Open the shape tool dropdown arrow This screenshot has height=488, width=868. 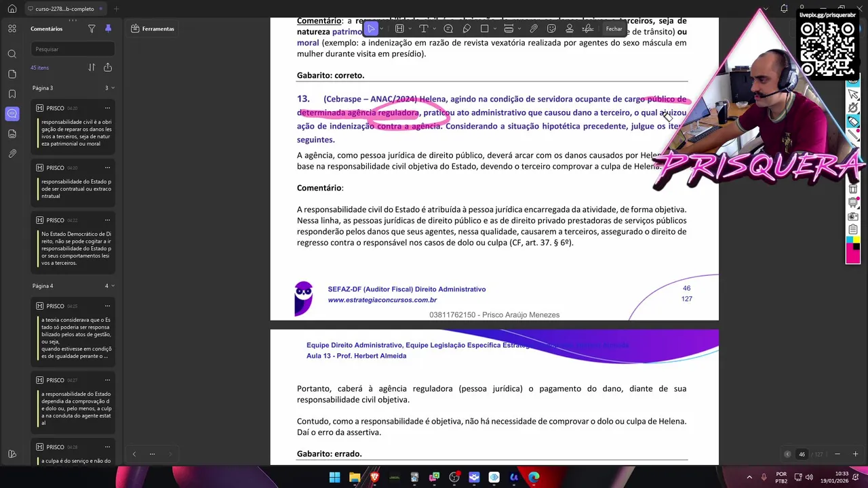point(494,28)
